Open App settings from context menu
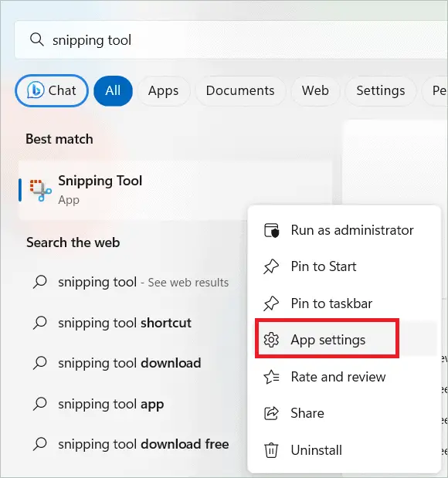Screen dimensions: 448x478 (344, 340)
